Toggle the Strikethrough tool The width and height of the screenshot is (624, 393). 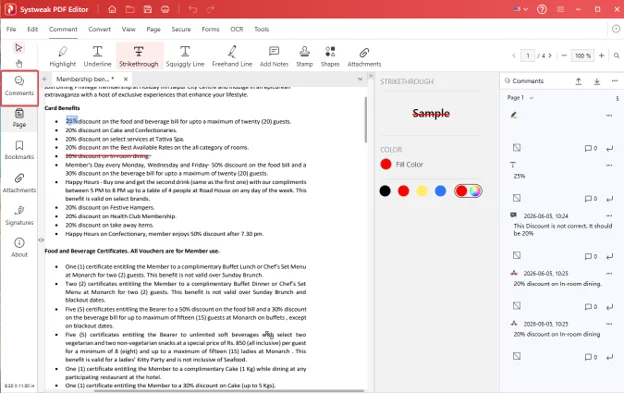[138, 56]
